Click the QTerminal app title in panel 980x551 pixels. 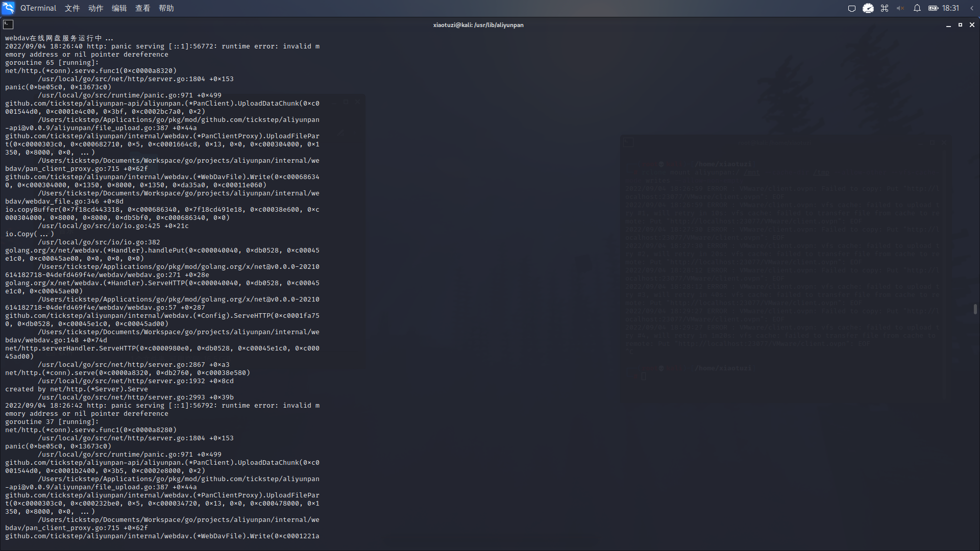[x=38, y=8]
